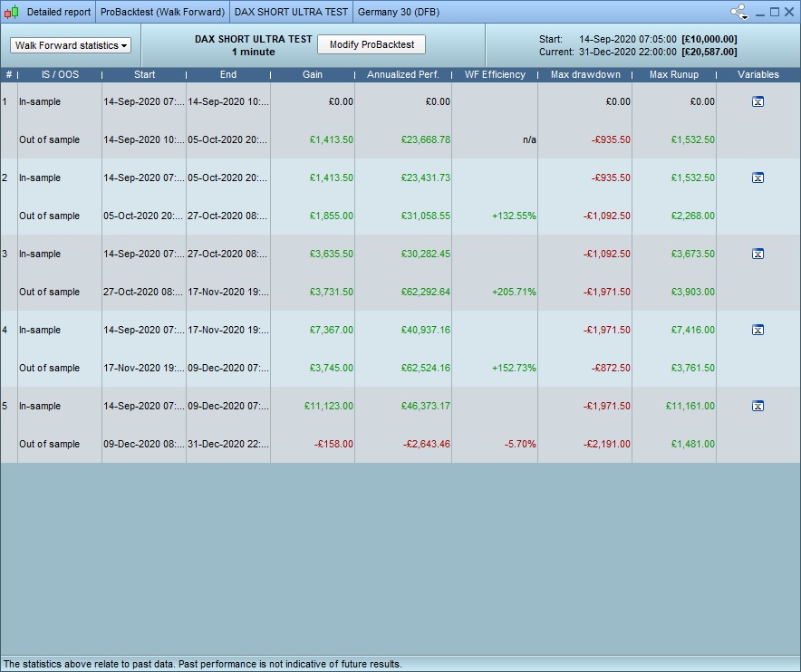Click gain value £1,855.00
Viewport: 801px width, 672px height.
point(331,216)
